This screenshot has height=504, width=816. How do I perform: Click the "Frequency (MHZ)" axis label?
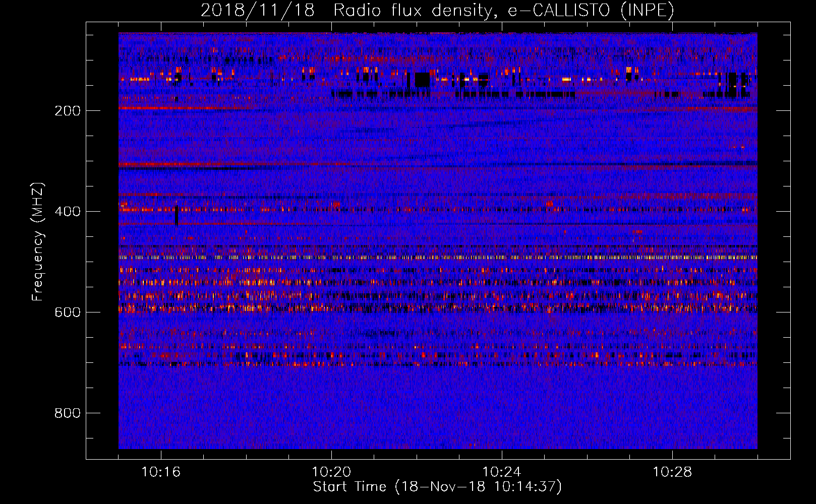38,242
